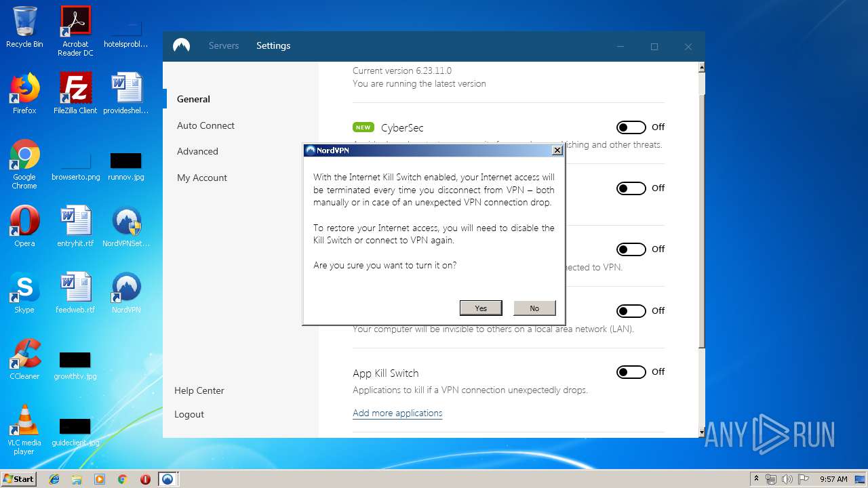Open the Firefox desktop icon
Image resolution: width=868 pixels, height=488 pixels.
coord(24,94)
